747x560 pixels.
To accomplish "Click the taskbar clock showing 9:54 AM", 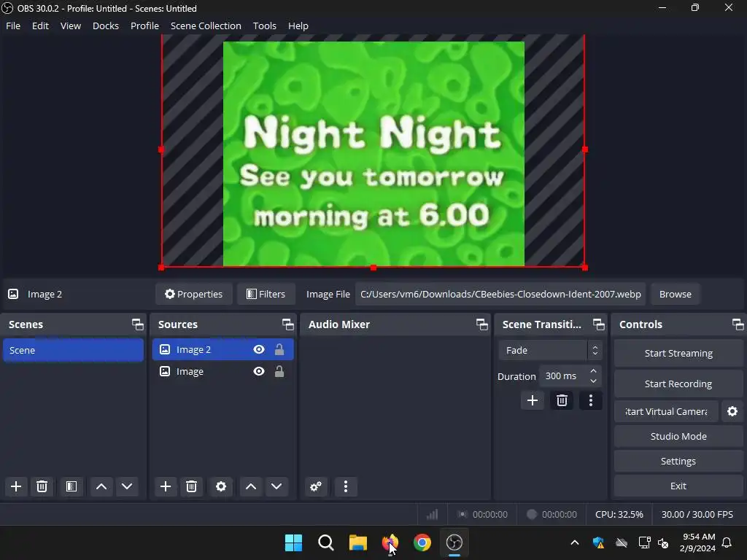I will click(x=697, y=542).
